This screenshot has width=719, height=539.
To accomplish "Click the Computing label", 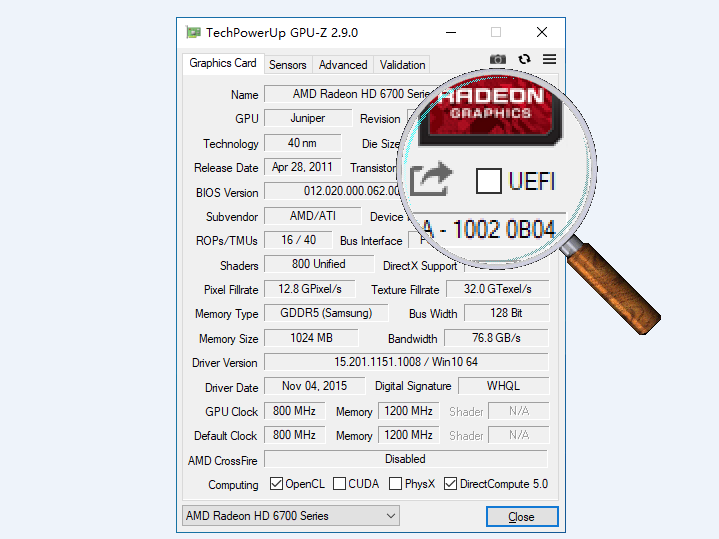I will [233, 485].
